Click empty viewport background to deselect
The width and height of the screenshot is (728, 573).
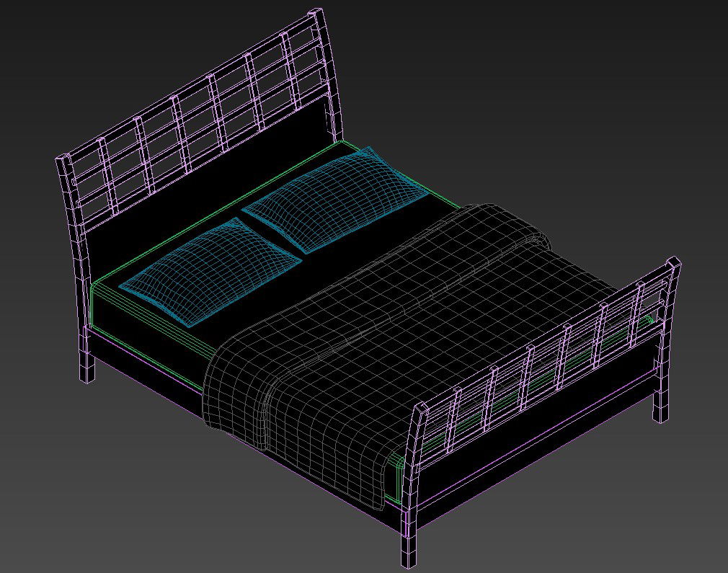coord(613,108)
